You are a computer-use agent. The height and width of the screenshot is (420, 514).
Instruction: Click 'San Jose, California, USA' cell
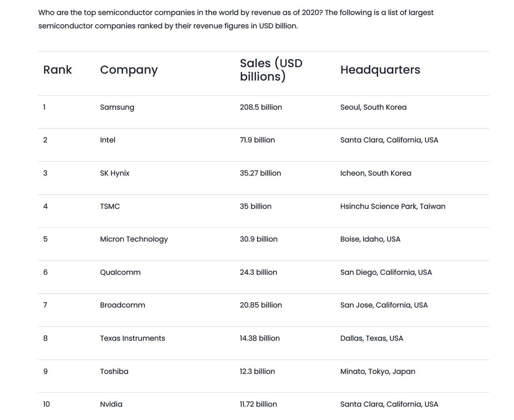click(384, 305)
